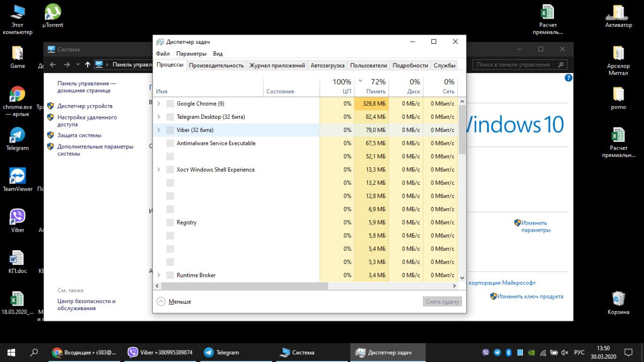Click vertical scrollbar in process list
644x362 pixels.
coord(462,129)
